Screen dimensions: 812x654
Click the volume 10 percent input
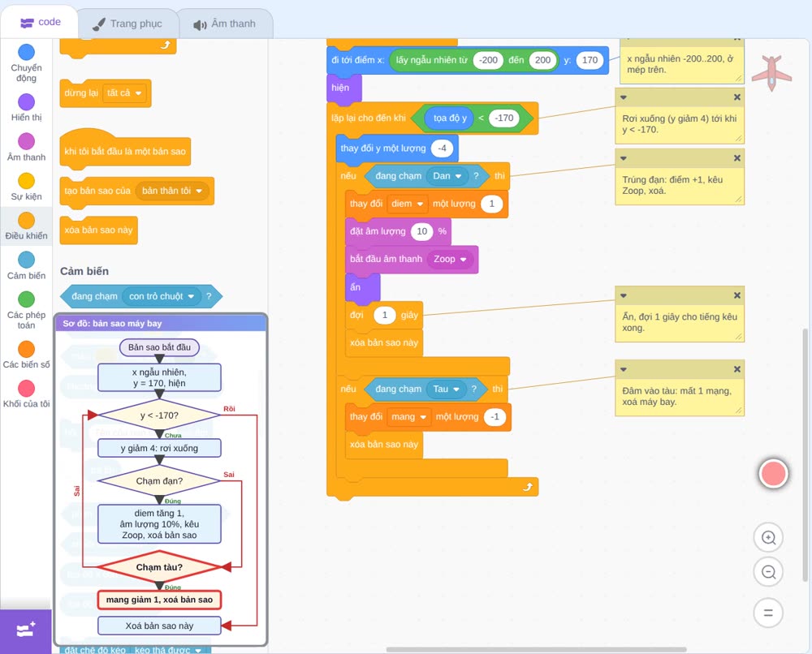click(422, 231)
